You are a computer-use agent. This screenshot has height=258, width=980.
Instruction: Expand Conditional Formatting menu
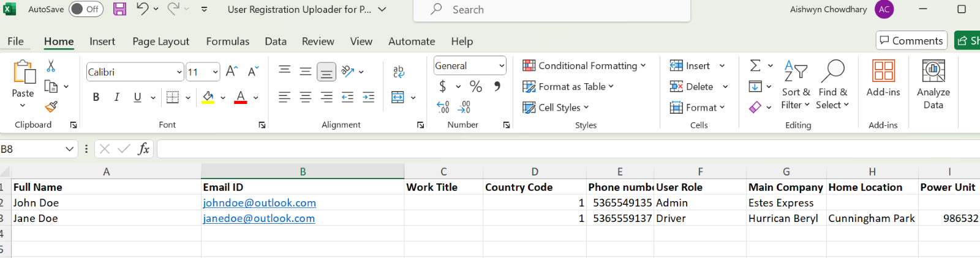click(584, 65)
